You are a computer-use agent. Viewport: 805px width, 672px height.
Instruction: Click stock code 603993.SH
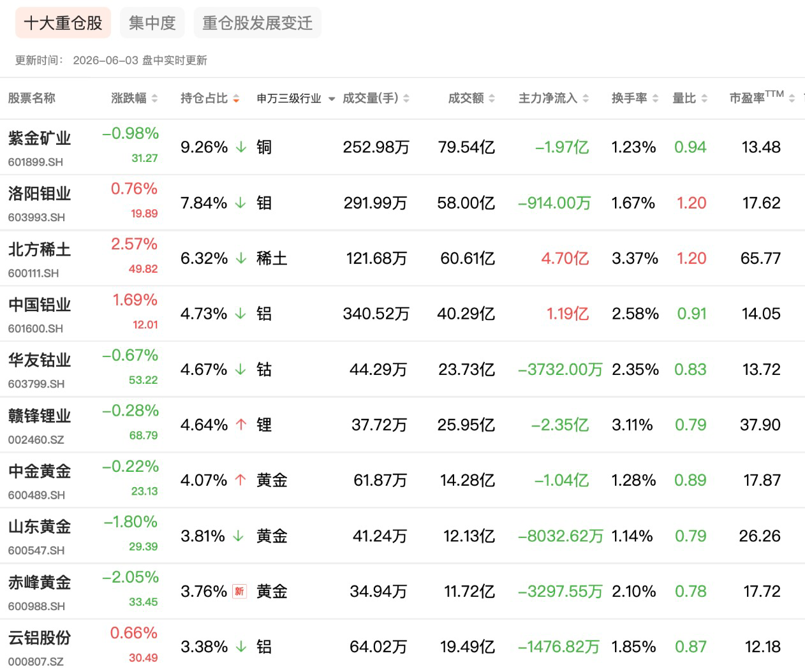pyautogui.click(x=36, y=217)
